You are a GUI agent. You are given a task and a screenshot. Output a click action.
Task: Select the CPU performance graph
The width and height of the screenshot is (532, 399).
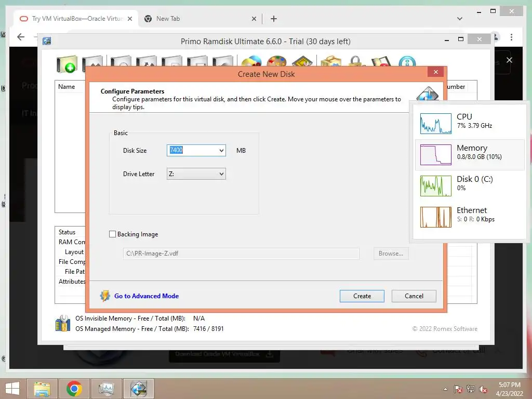pos(436,124)
